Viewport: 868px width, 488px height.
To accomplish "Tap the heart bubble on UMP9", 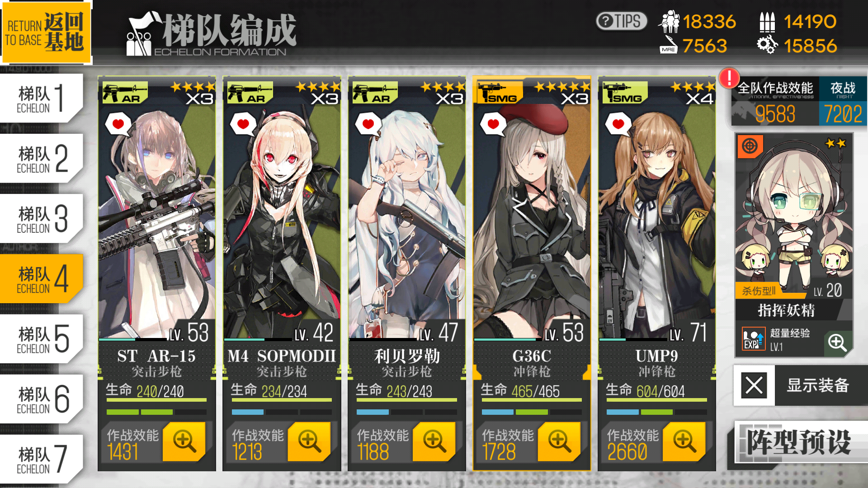I will [x=618, y=124].
